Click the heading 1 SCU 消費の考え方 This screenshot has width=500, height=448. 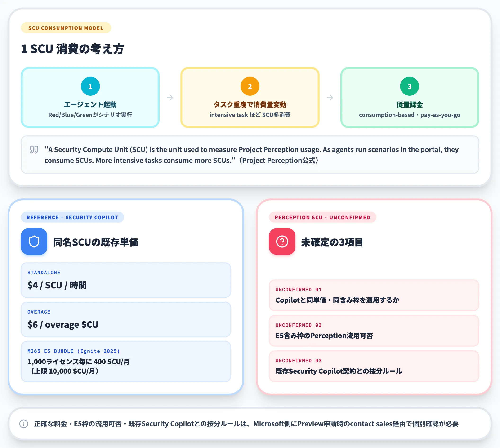(x=72, y=49)
